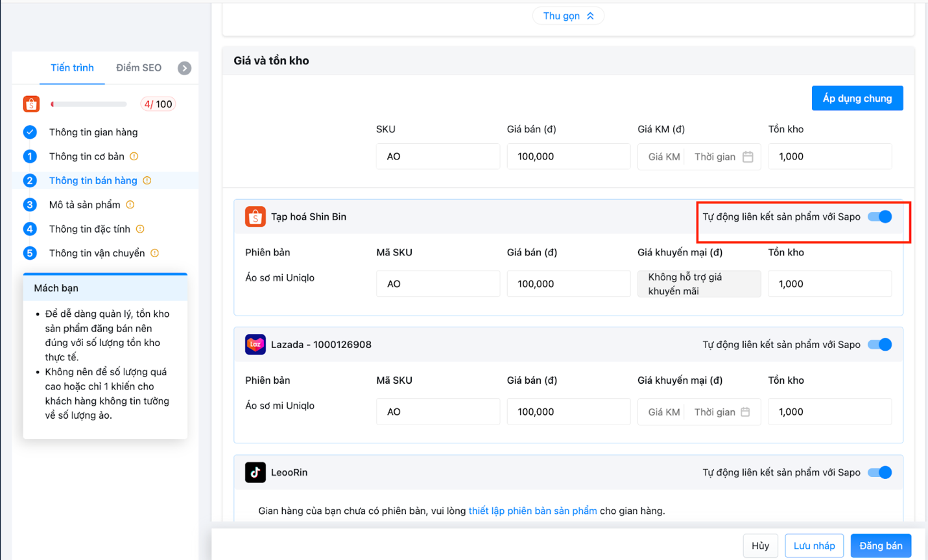Click the Shopee icon above the progress list

coord(31,104)
